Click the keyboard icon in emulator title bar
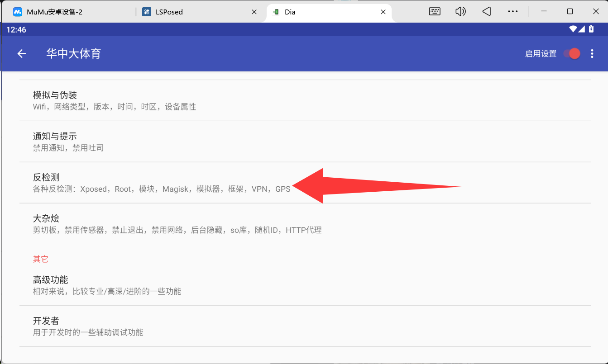This screenshot has height=364, width=608. (435, 12)
